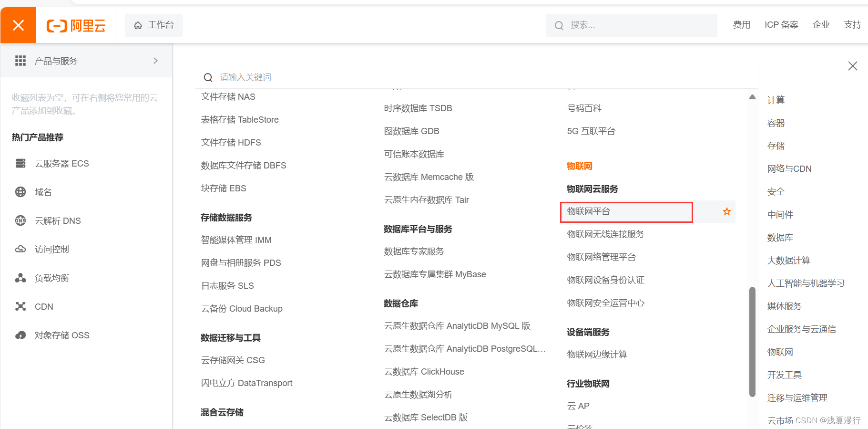Image resolution: width=868 pixels, height=429 pixels.
Task: Open 闪电立方 DataTransport
Action: click(x=246, y=383)
